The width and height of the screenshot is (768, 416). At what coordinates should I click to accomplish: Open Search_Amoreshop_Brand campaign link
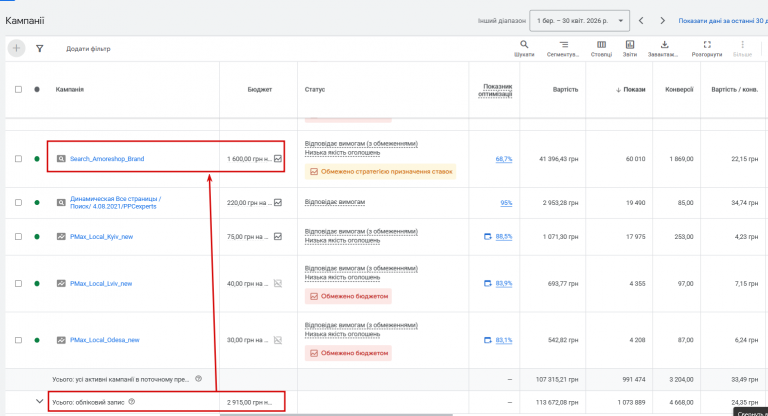tap(107, 159)
